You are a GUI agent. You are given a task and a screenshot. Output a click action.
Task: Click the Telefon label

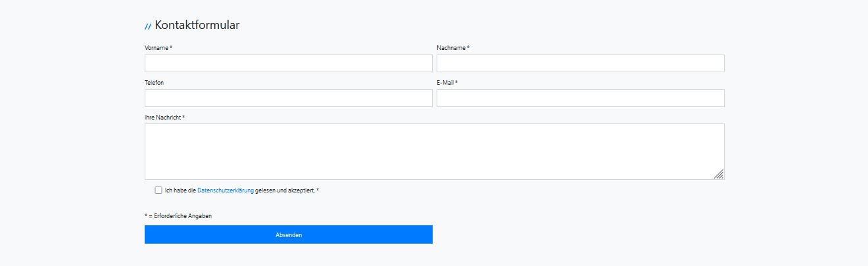coord(154,83)
